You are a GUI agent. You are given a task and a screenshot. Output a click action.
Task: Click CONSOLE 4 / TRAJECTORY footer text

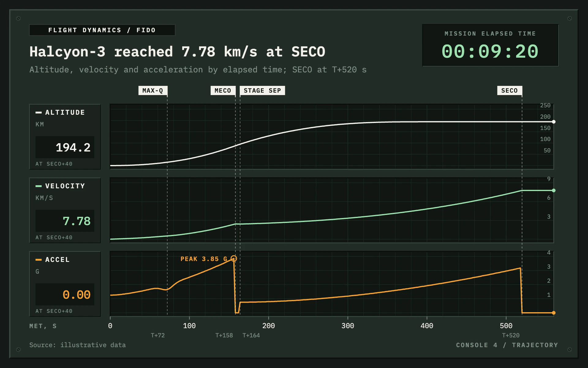tap(507, 345)
